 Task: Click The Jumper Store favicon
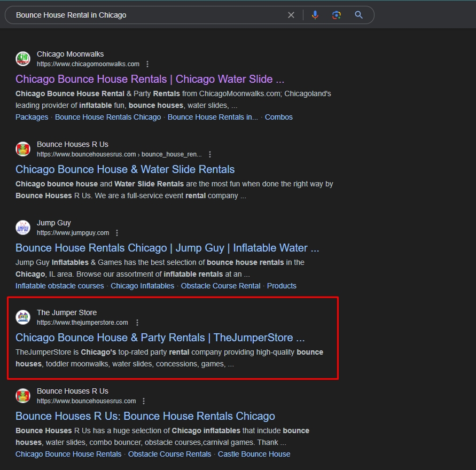23,317
